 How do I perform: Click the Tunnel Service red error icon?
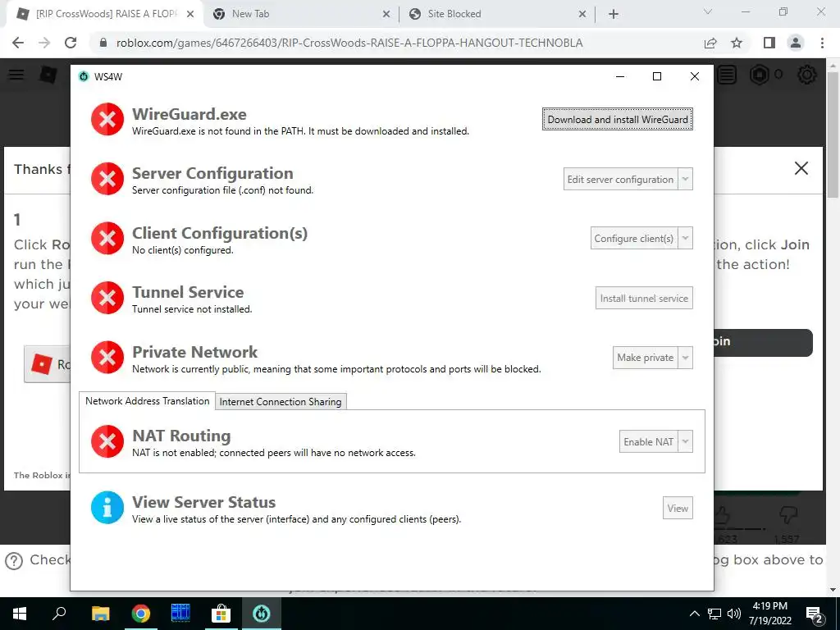(107, 297)
